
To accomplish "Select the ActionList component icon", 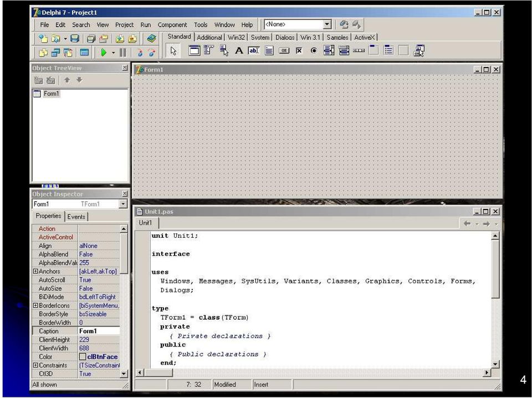I will (419, 50).
